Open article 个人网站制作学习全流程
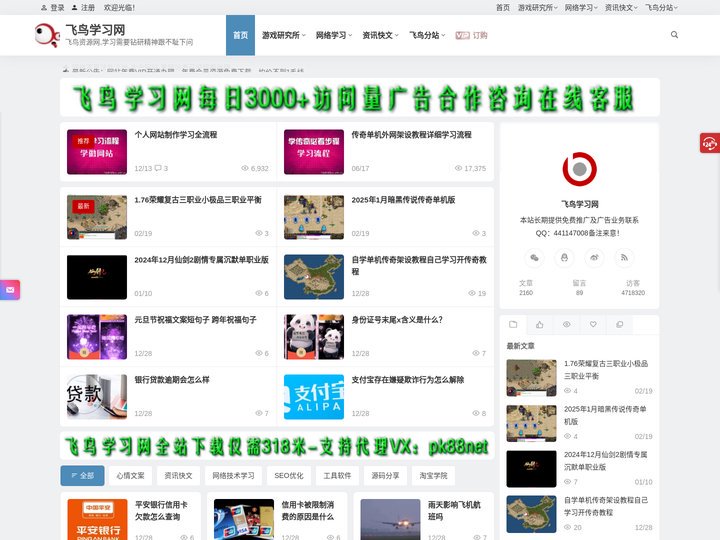The width and height of the screenshot is (720, 540). pos(176,135)
